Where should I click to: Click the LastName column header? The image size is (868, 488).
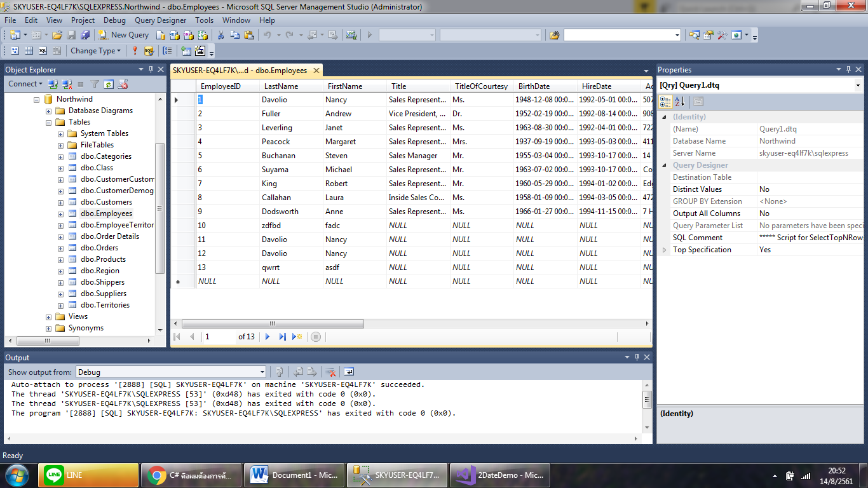coord(291,86)
